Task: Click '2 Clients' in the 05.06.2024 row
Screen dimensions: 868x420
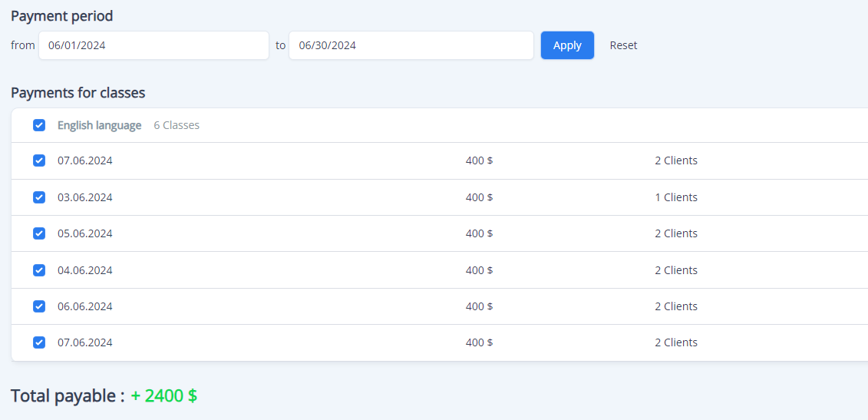Action: click(676, 233)
